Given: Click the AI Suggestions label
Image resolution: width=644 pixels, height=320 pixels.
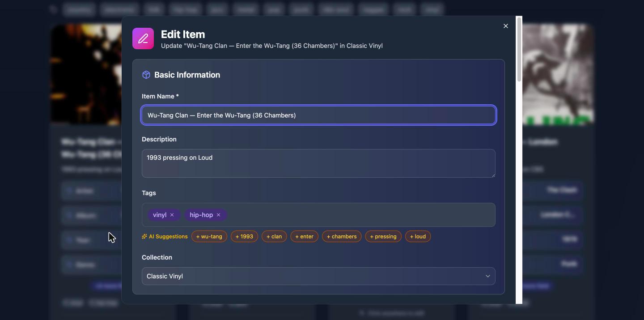Looking at the screenshot, I should coord(168,236).
